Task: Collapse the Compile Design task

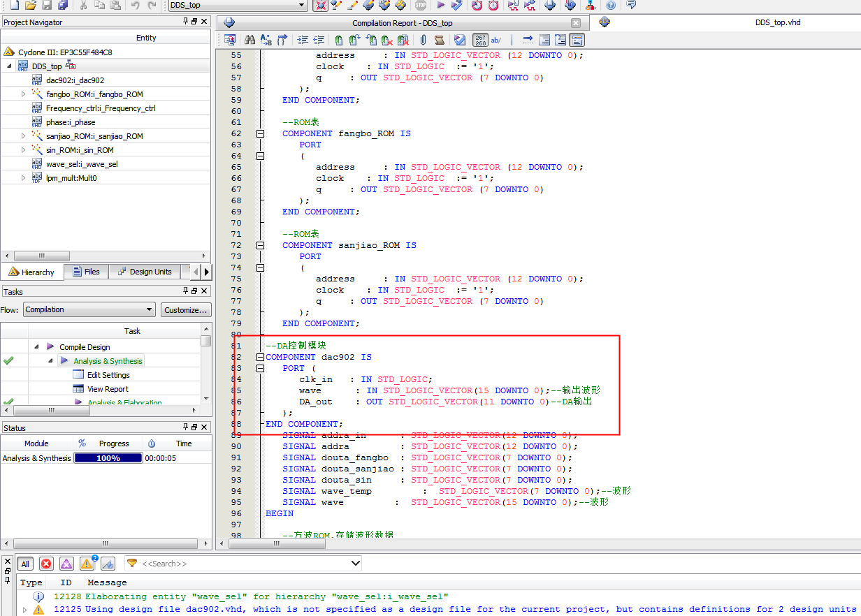Action: coord(36,346)
